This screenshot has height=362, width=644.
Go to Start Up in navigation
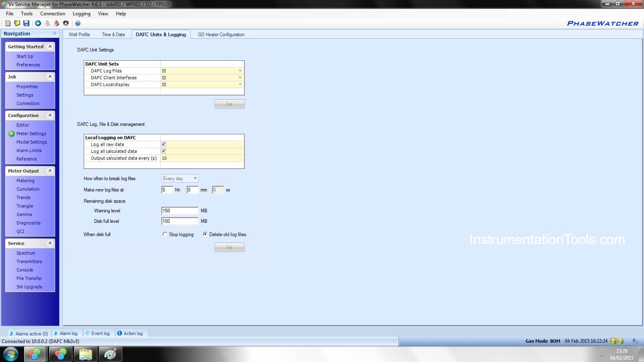pyautogui.click(x=25, y=57)
